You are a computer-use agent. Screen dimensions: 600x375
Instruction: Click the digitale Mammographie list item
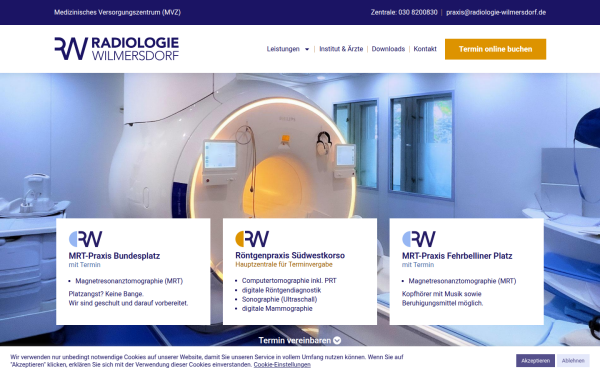(x=277, y=308)
